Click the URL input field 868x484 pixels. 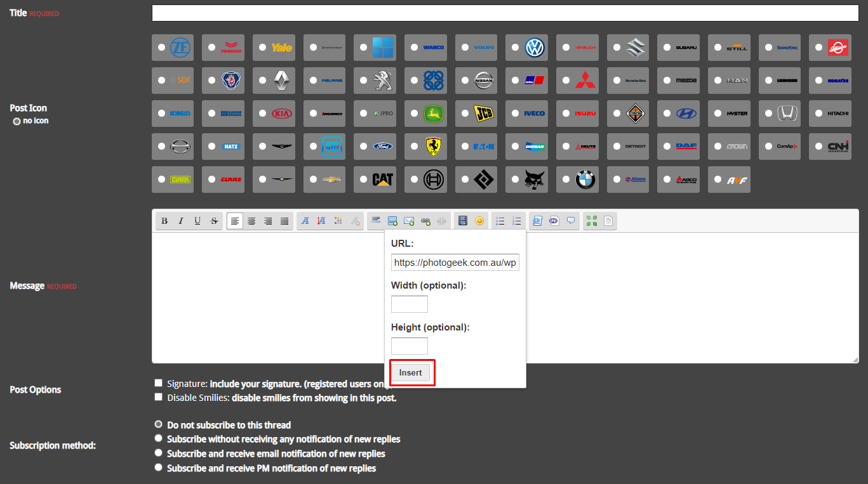(455, 263)
